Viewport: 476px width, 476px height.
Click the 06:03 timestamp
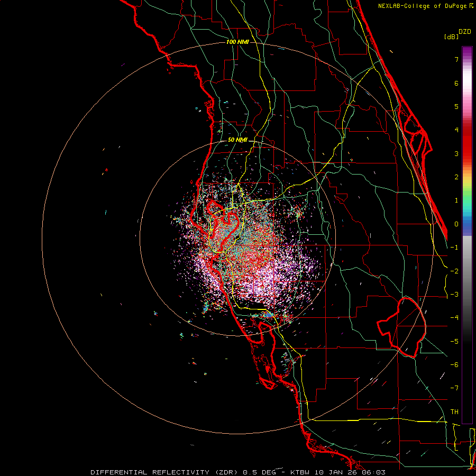click(375, 472)
